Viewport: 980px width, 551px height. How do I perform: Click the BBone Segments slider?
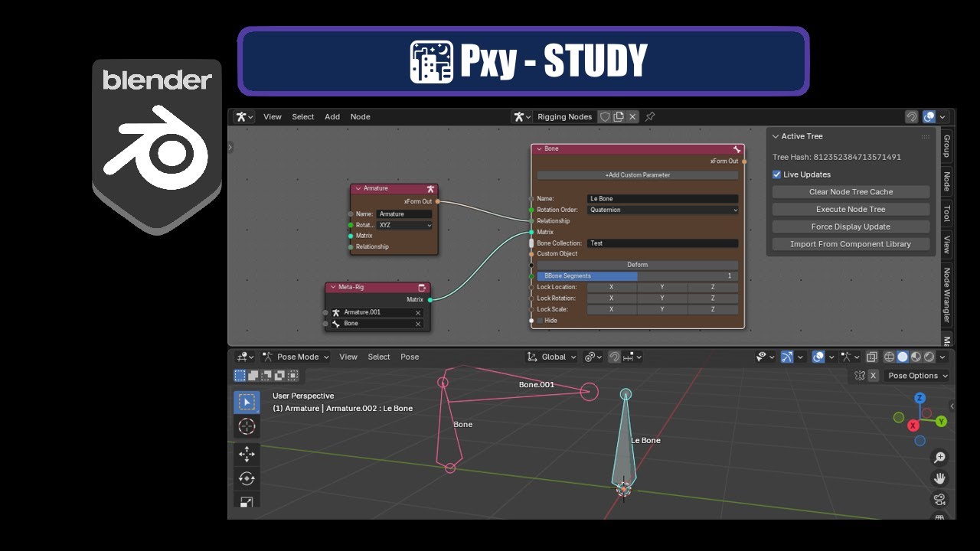(638, 275)
